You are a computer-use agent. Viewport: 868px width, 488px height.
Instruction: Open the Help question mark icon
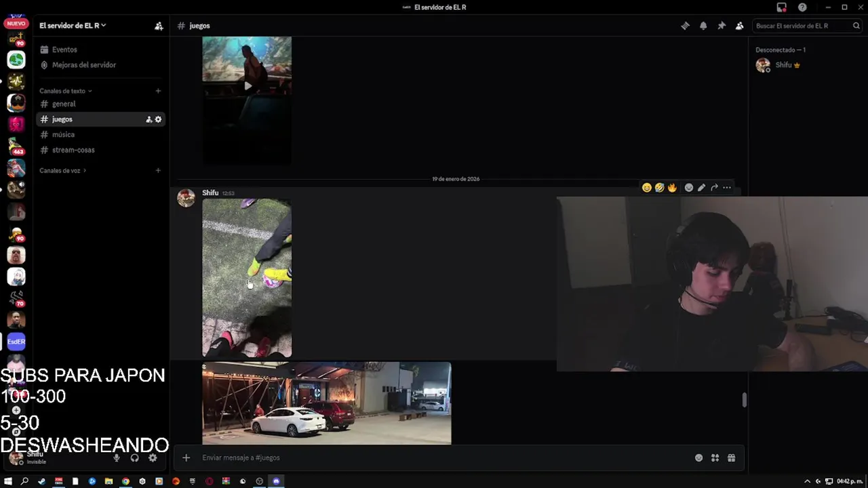802,7
